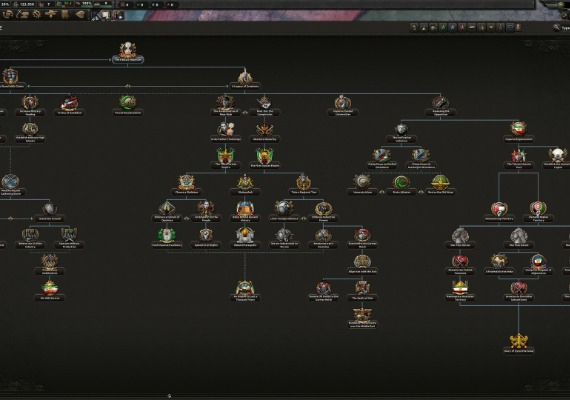Select the shield focus at far left top
The height and width of the screenshot is (400, 570).
[10, 79]
